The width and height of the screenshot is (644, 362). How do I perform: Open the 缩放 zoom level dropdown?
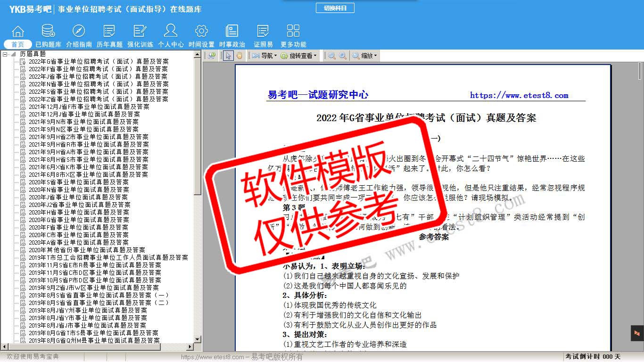pyautogui.click(x=365, y=56)
